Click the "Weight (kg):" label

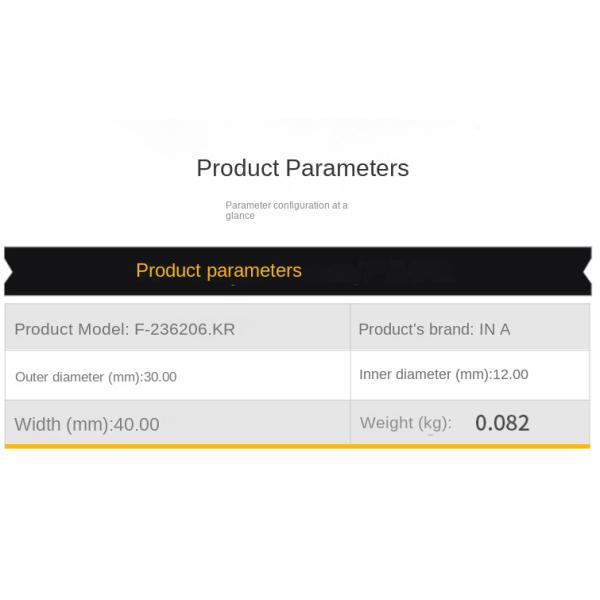[x=405, y=423]
